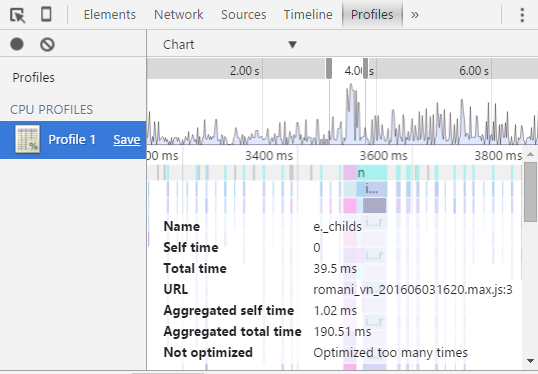Viewport: 538px width, 374px height.
Task: Click the CPU PROFILES section label
Action: pyautogui.click(x=51, y=109)
